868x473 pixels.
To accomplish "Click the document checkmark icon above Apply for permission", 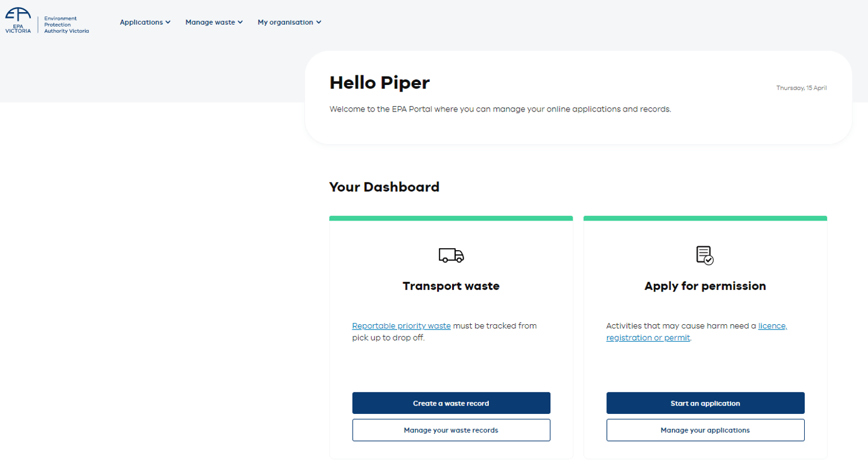I will (x=704, y=255).
